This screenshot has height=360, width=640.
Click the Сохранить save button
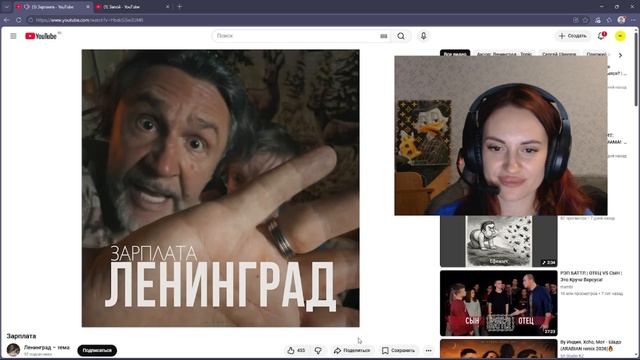[x=398, y=350]
